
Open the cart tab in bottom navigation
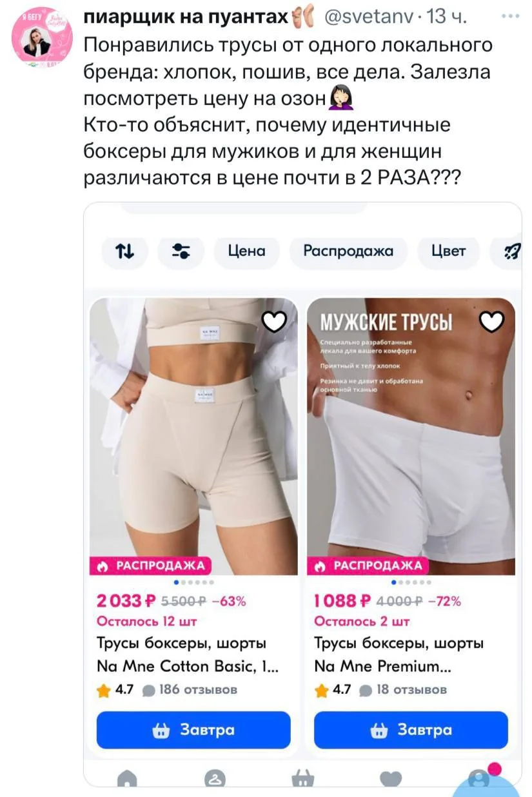[302, 779]
